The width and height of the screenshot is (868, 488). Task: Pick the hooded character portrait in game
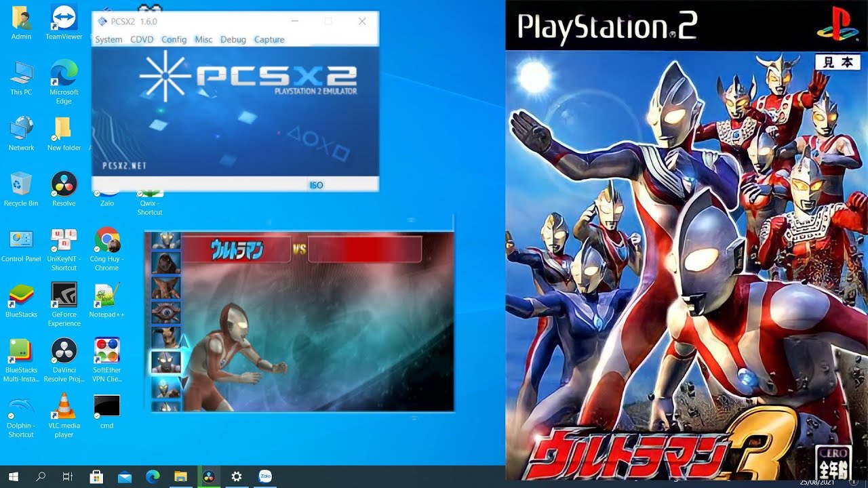[x=165, y=262]
